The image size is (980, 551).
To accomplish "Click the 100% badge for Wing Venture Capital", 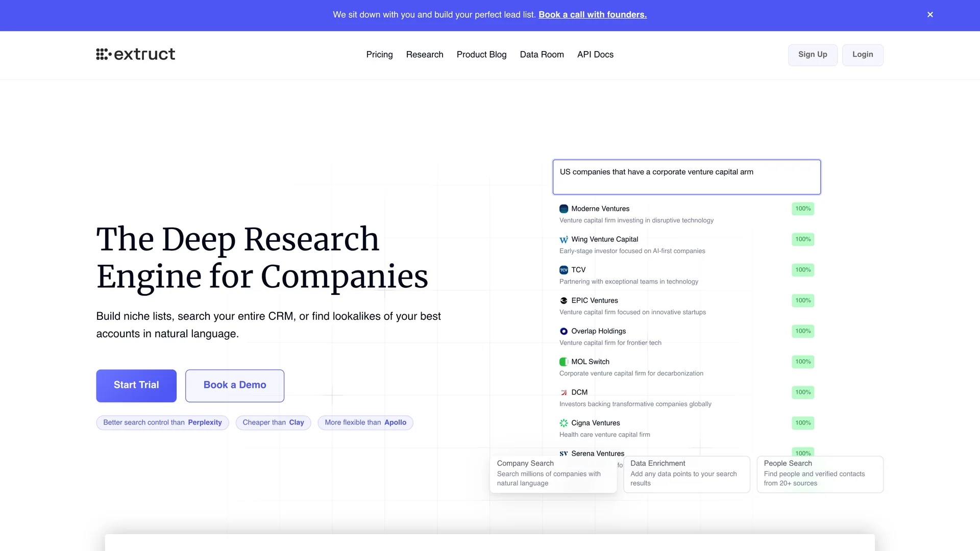I will 803,239.
